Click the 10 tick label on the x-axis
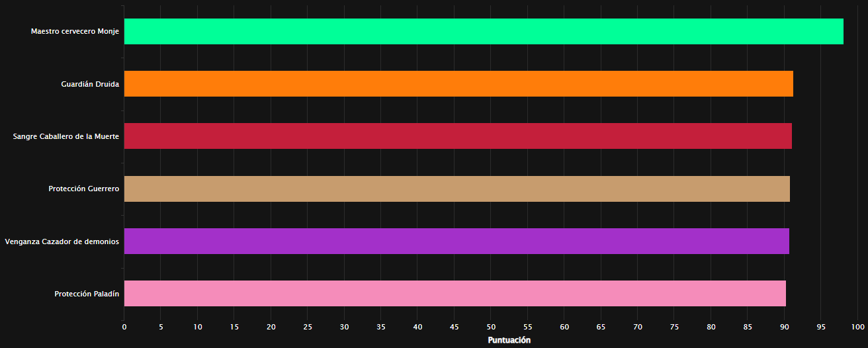This screenshot has height=348, width=868. [x=197, y=327]
